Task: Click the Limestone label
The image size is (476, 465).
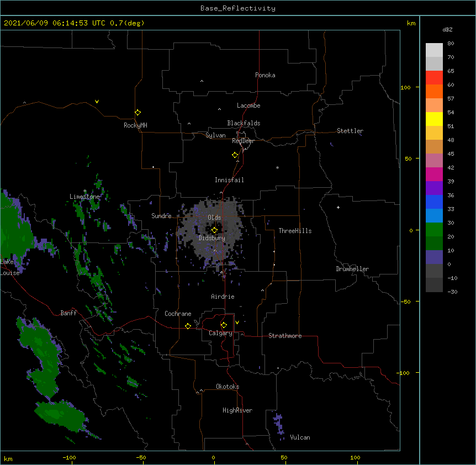Action: coord(84,197)
